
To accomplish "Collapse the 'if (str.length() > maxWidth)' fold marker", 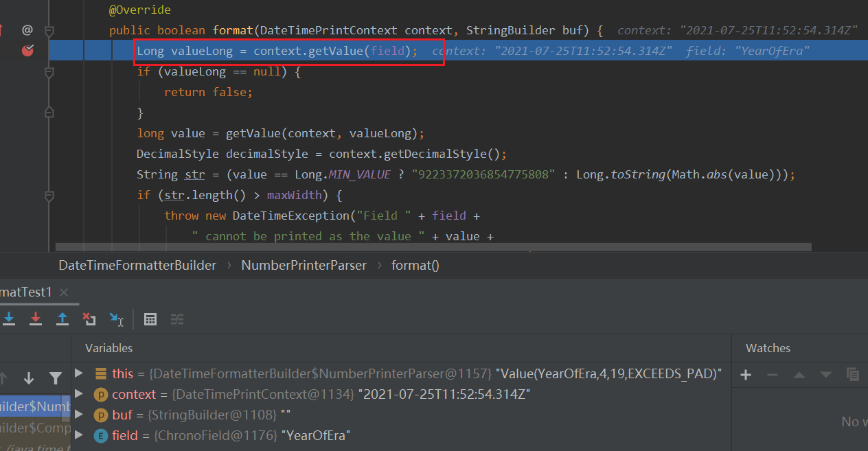I will [49, 196].
